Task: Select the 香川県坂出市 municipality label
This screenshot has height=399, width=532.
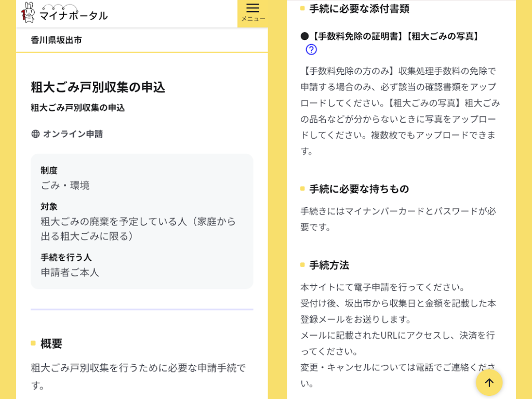Action: point(56,40)
